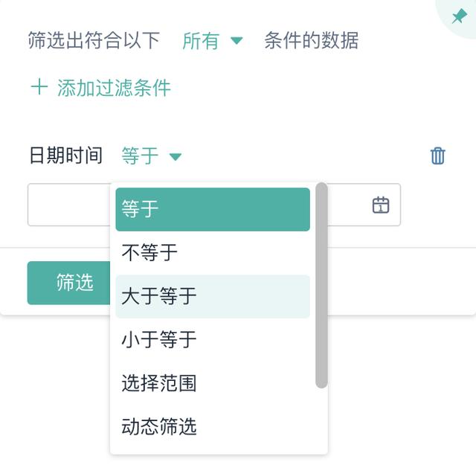This screenshot has height=468, width=476.
Task: Focus the date value input field
Action: tap(68, 205)
